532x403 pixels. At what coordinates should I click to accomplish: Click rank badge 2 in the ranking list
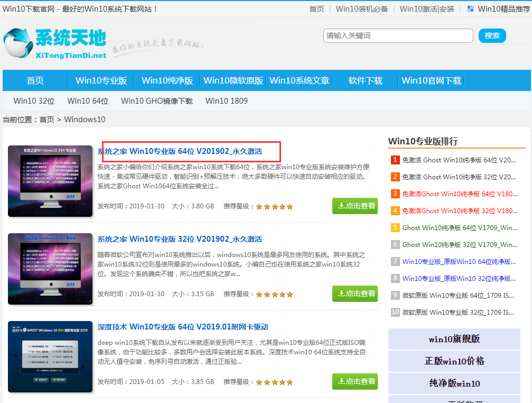pyautogui.click(x=395, y=177)
